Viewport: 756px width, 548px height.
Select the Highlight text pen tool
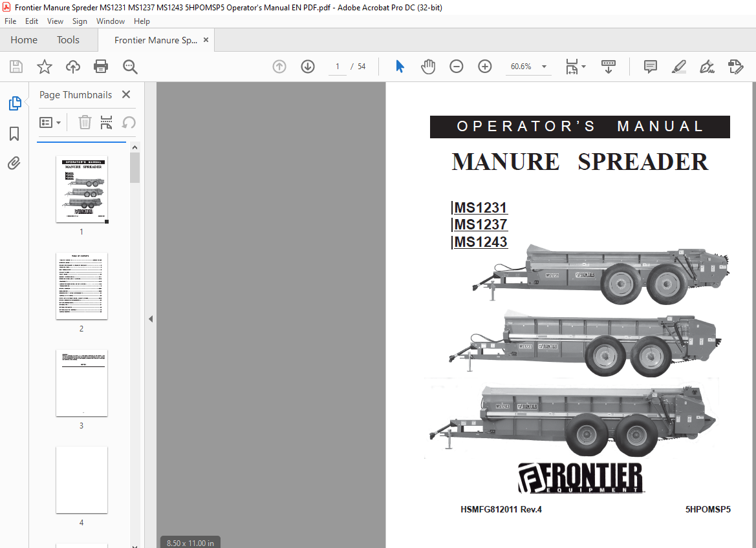coord(679,67)
